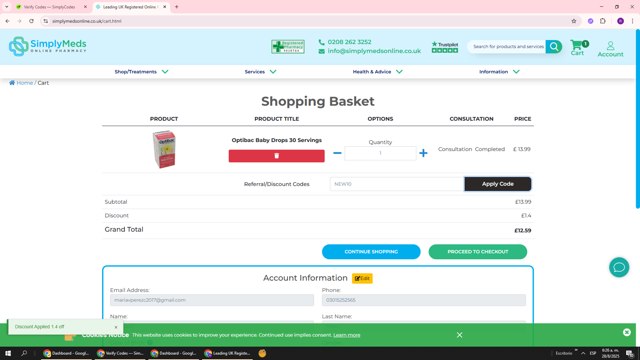Click the Grand Total £12.59 value
640x360 pixels.
click(523, 231)
